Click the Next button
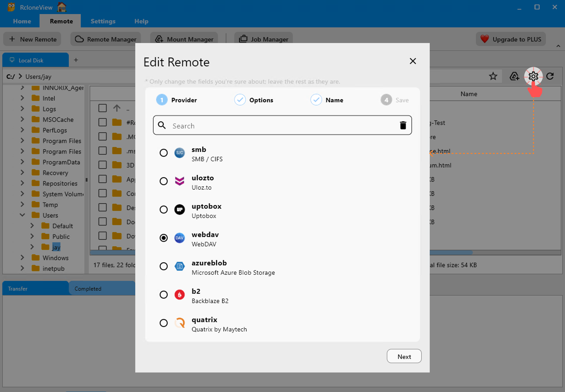The image size is (565, 392). (404, 356)
